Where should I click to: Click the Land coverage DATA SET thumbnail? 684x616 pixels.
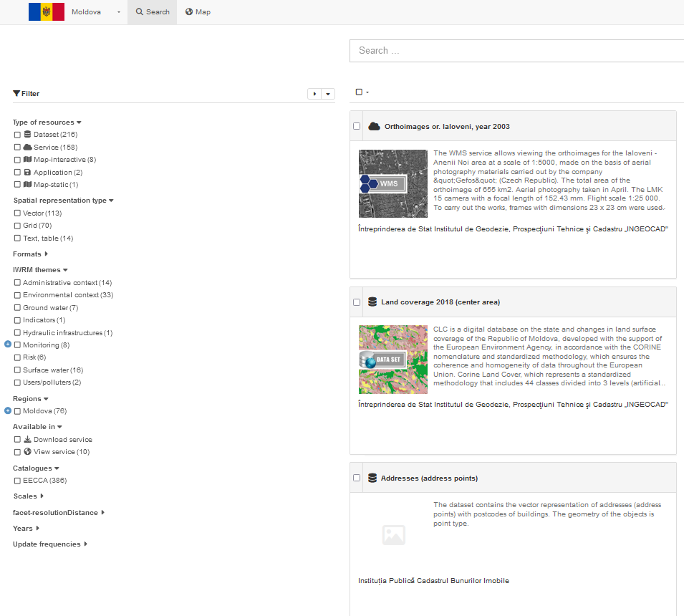click(x=393, y=360)
